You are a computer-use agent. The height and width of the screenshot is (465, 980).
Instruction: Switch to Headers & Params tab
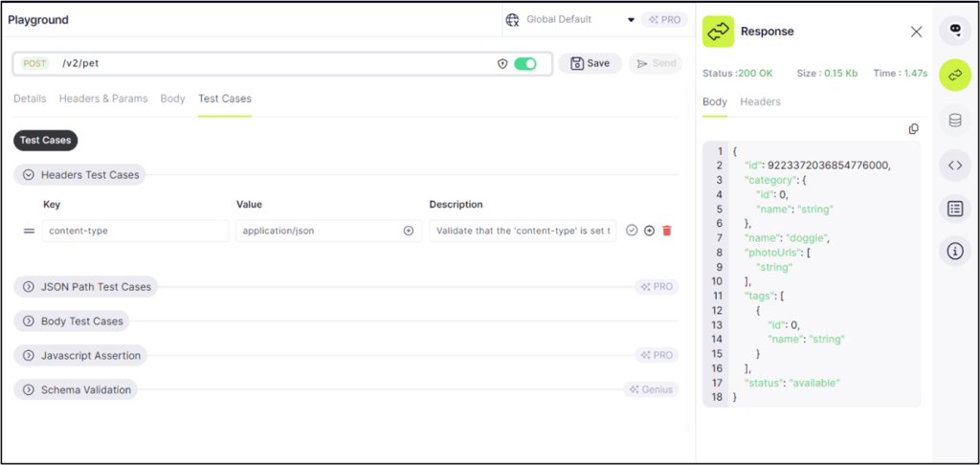pyautogui.click(x=103, y=99)
